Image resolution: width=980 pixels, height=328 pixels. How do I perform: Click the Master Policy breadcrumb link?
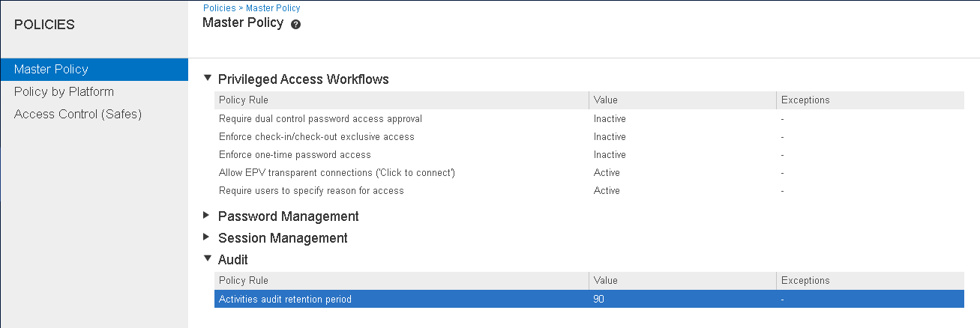click(x=273, y=7)
